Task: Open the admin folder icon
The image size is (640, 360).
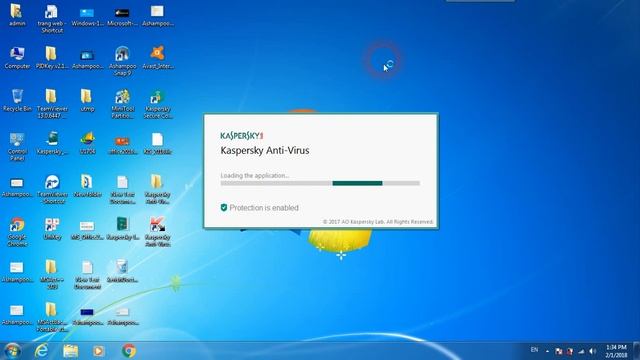Action: [x=16, y=16]
